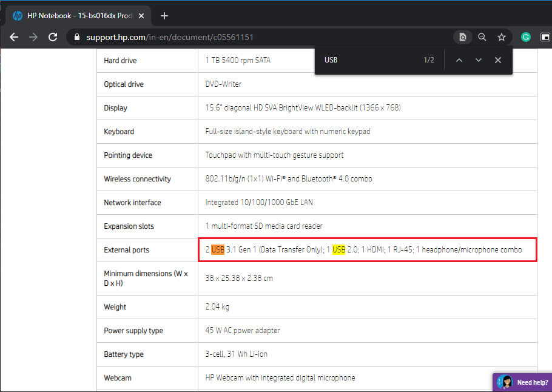Click into the USB find text field

click(x=369, y=60)
